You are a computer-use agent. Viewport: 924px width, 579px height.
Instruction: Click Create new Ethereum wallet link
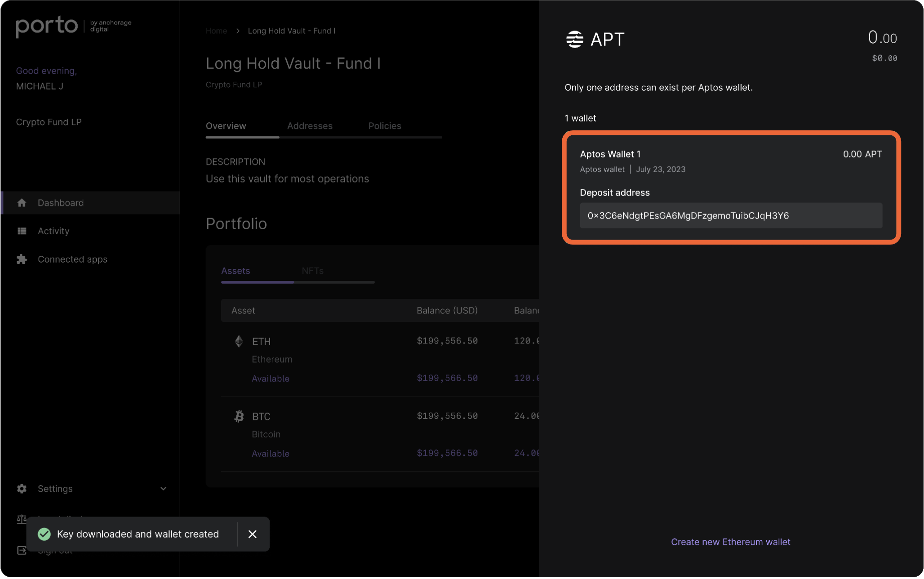[x=731, y=542]
